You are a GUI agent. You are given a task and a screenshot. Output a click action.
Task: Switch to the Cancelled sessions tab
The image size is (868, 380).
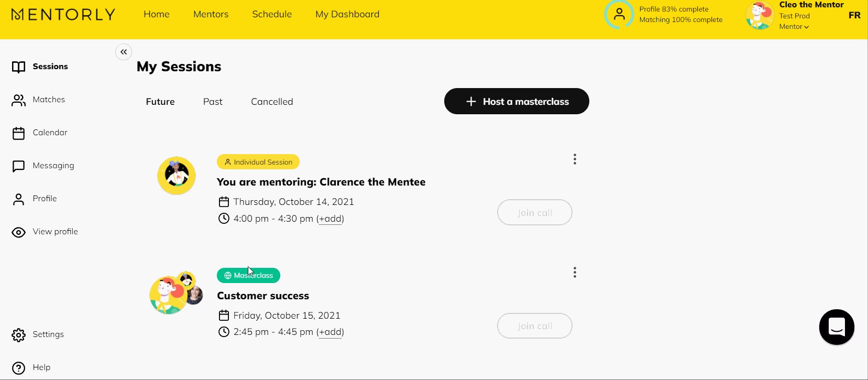click(x=272, y=102)
